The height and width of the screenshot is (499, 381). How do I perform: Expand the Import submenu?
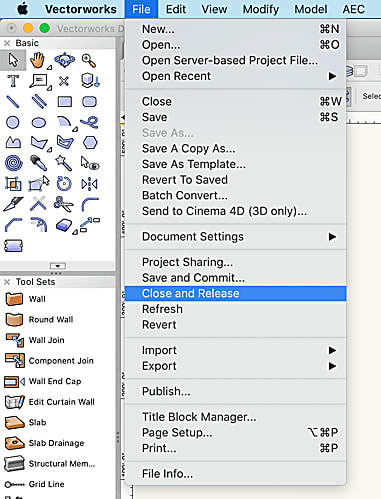tap(236, 350)
